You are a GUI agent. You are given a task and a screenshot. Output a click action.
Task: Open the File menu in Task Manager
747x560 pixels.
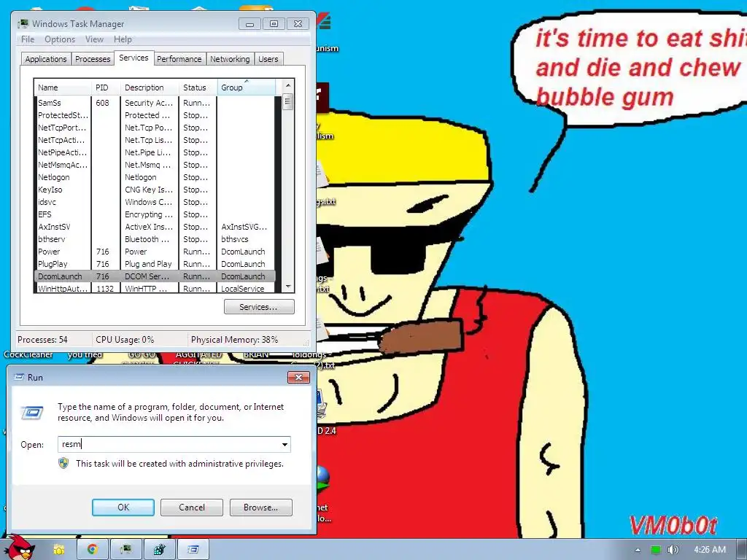click(28, 39)
